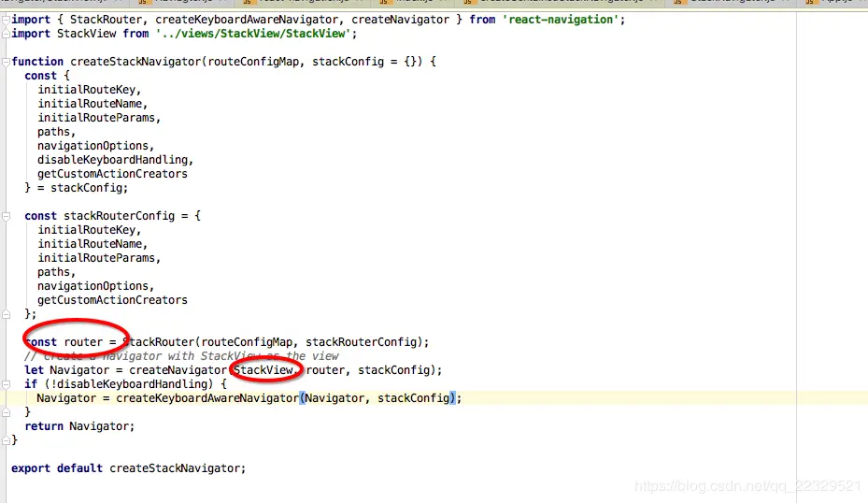The height and width of the screenshot is (503, 868).
Task: Click 'initialRouteParams,' in the first destructuring block
Action: pos(99,118)
